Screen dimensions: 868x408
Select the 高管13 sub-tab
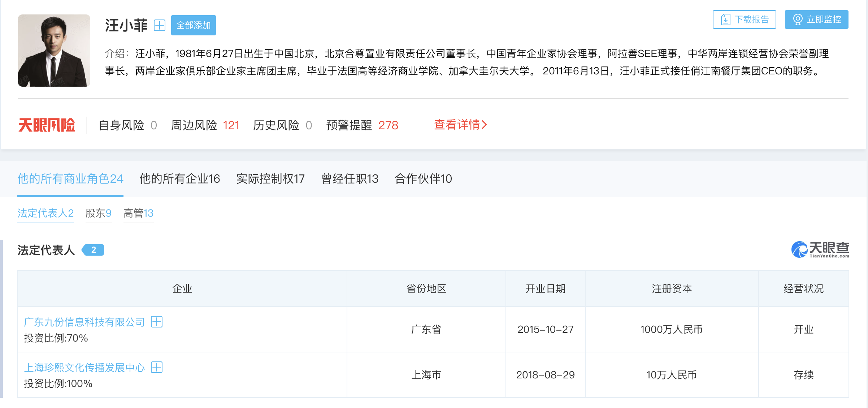coord(138,213)
